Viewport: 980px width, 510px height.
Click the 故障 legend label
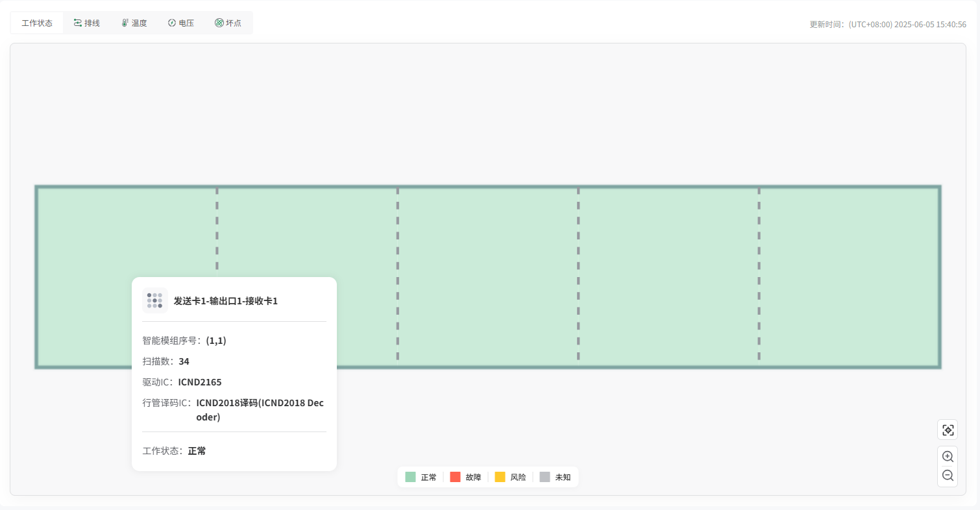coord(473,477)
